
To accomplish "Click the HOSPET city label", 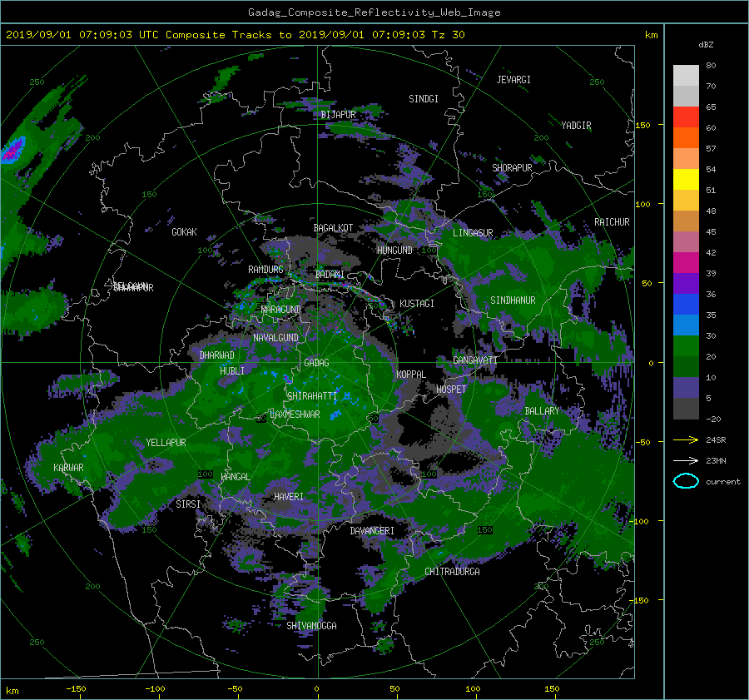I will click(x=451, y=390).
